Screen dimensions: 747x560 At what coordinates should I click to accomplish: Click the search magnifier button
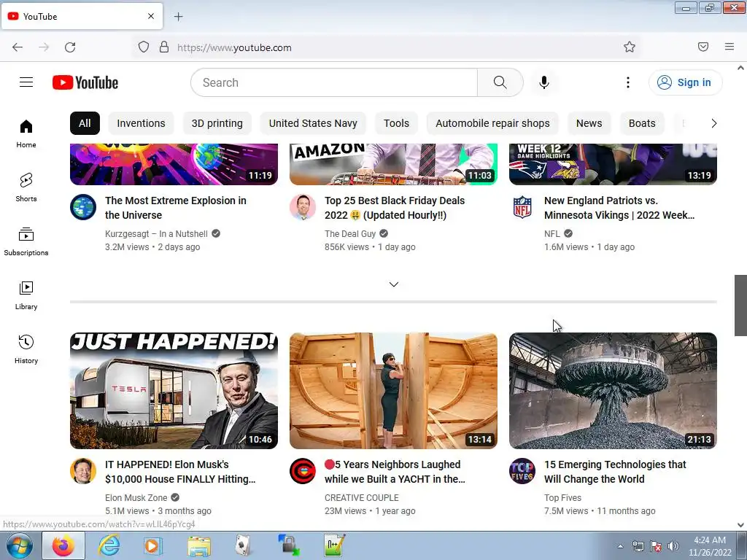[500, 82]
